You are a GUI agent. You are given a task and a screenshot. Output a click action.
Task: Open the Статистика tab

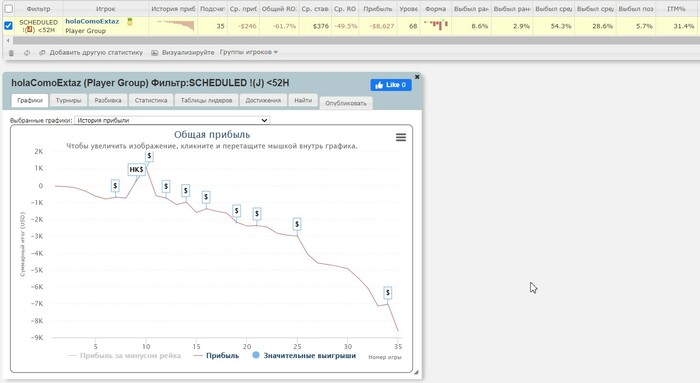(x=151, y=100)
